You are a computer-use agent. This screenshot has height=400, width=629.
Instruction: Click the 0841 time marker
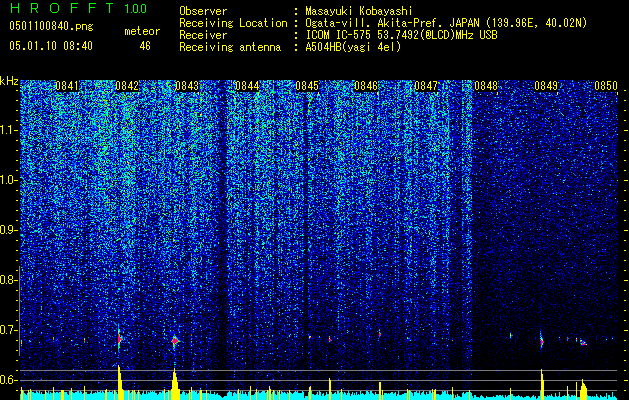coord(67,86)
